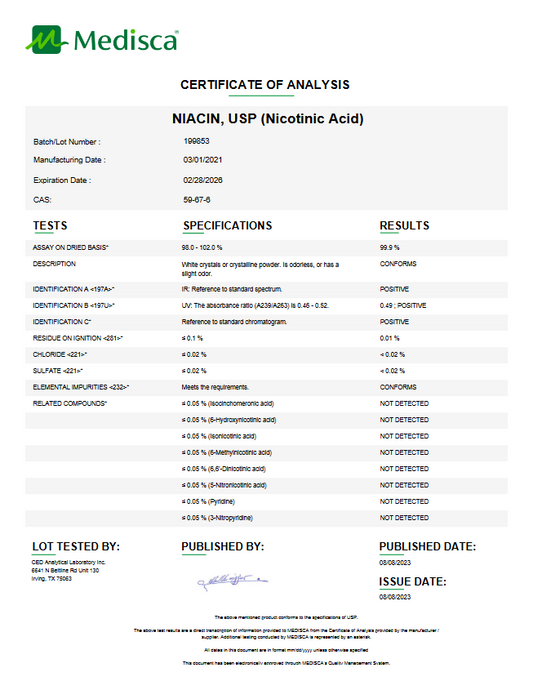533x690 pixels.
Task: Select published date 08/08/2023
Action: (395, 562)
